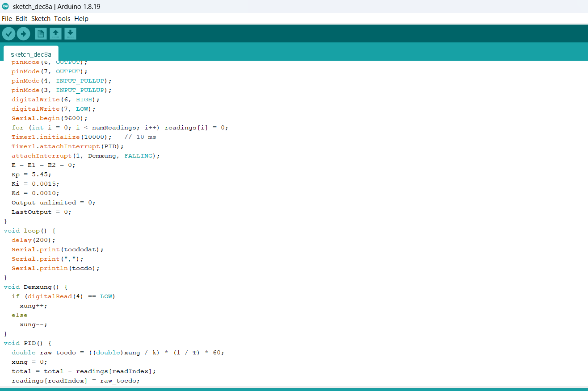Create a new sketch with the New icon

41,33
